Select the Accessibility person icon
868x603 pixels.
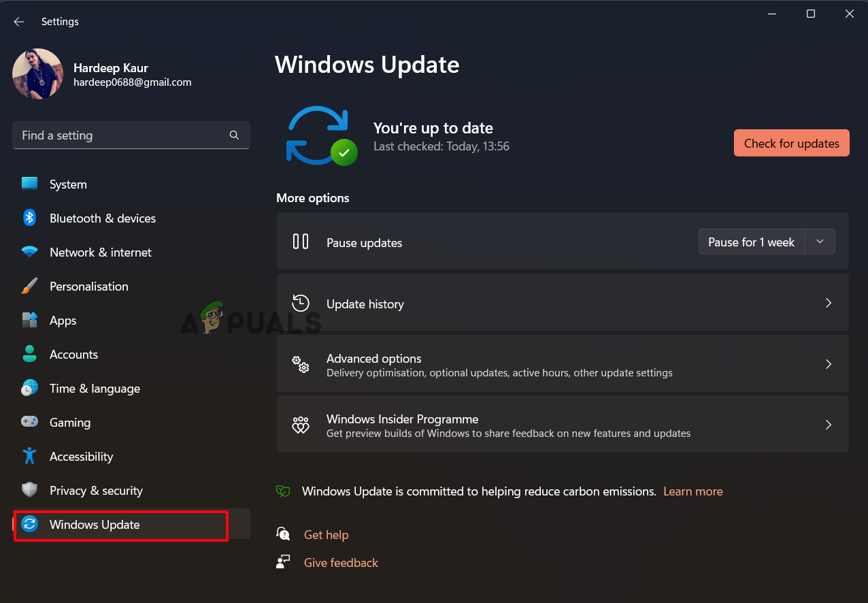click(30, 456)
